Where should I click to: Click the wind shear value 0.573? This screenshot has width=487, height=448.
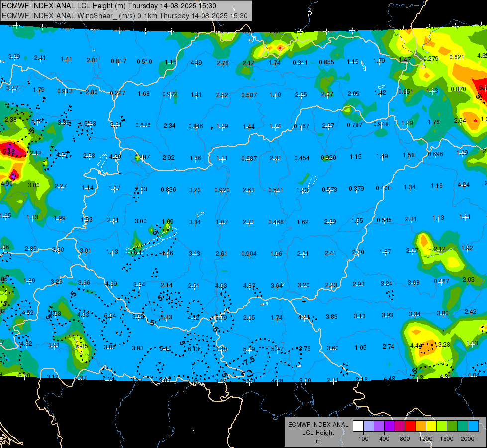tap(329, 189)
